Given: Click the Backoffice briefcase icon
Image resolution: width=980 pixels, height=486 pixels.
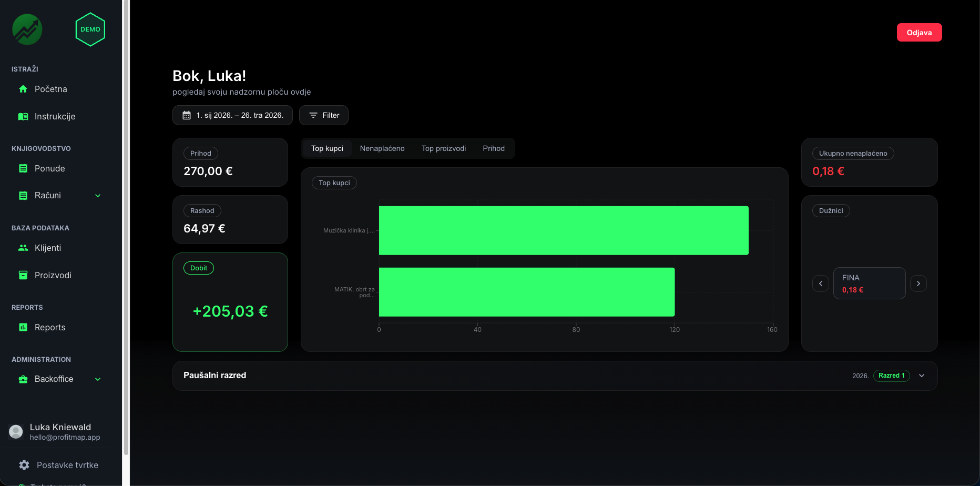Looking at the screenshot, I should [23, 379].
